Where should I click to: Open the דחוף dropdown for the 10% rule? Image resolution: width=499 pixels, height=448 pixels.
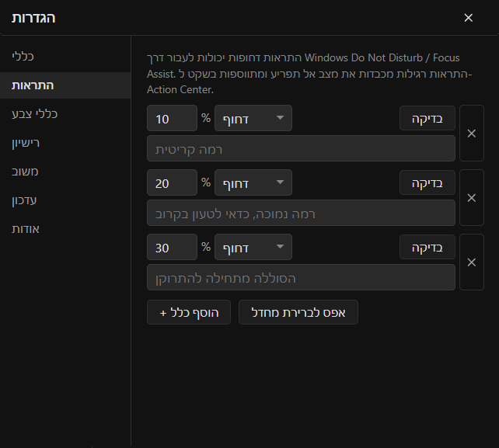[x=253, y=118]
